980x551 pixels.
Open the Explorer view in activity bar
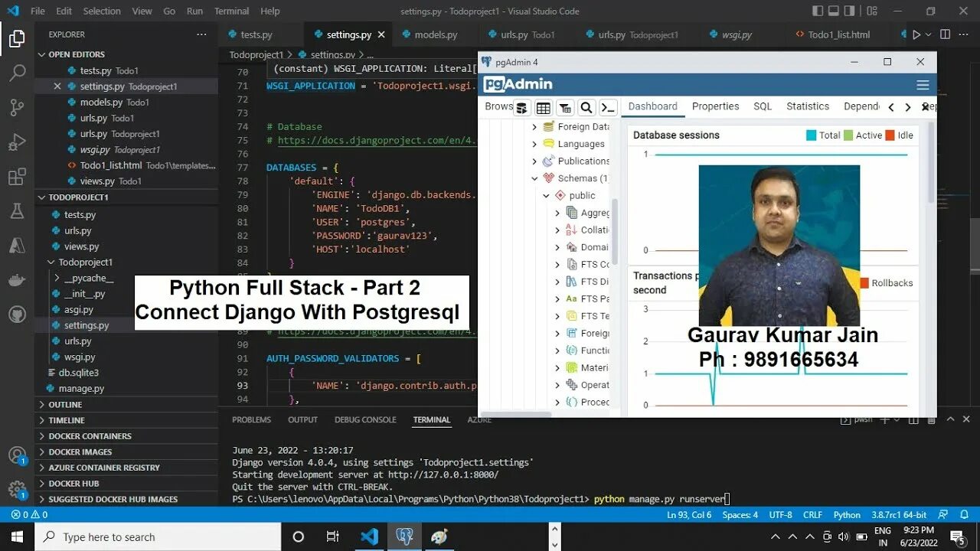pos(17,39)
